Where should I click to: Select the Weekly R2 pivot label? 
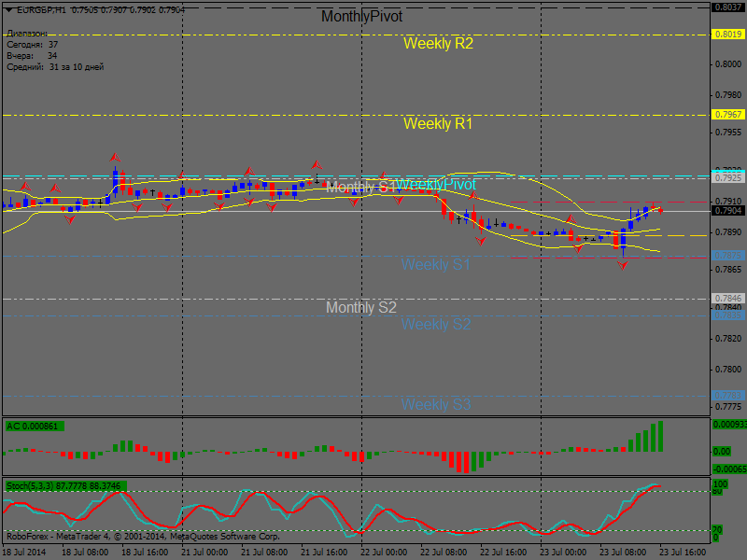[x=438, y=43]
